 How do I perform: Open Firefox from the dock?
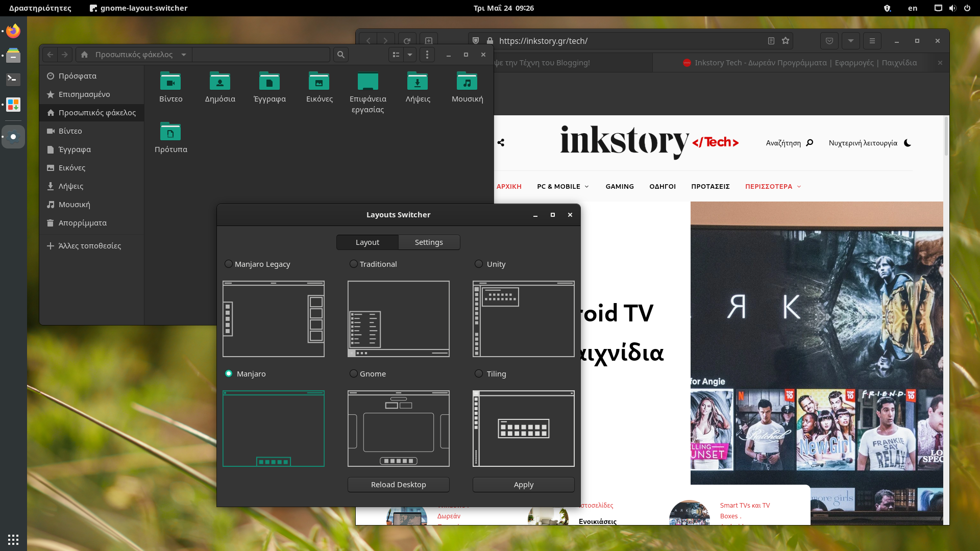[x=13, y=31]
